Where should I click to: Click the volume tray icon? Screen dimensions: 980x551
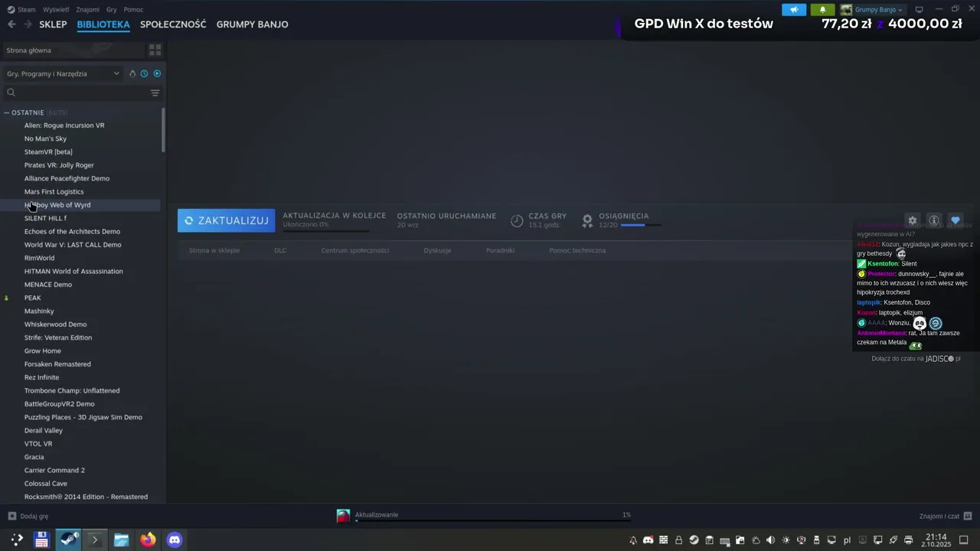click(770, 540)
